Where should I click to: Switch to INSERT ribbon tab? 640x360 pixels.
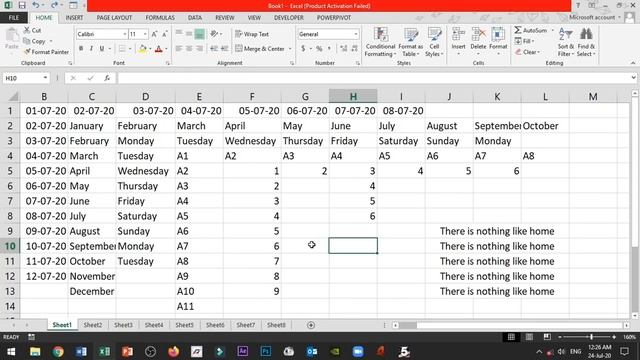(x=74, y=18)
